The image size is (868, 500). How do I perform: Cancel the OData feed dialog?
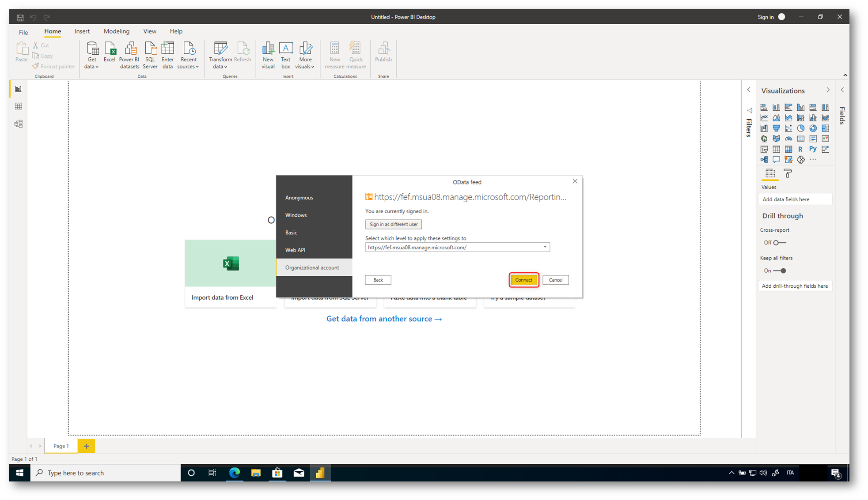(x=555, y=280)
